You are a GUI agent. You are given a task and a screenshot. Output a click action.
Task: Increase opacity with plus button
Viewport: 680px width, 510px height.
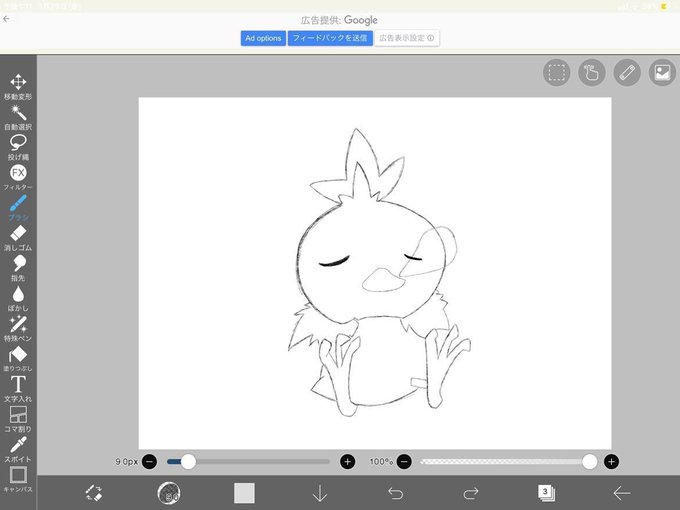611,461
